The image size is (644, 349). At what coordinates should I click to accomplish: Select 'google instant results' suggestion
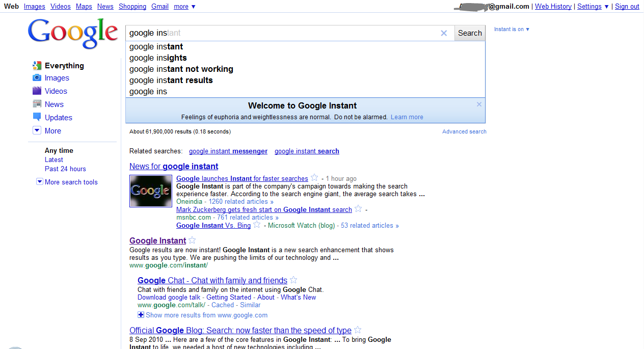306,80
